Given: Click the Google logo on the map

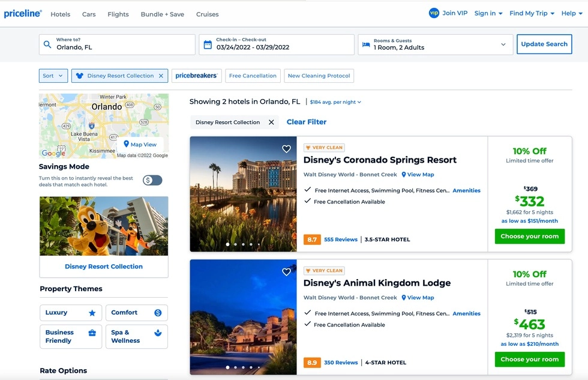Looking at the screenshot, I should [53, 152].
